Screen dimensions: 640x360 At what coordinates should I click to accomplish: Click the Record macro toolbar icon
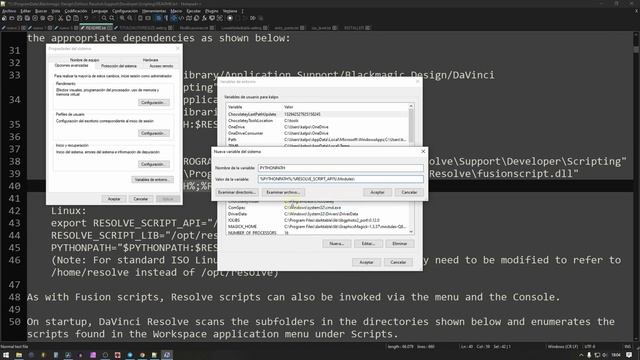(230, 18)
